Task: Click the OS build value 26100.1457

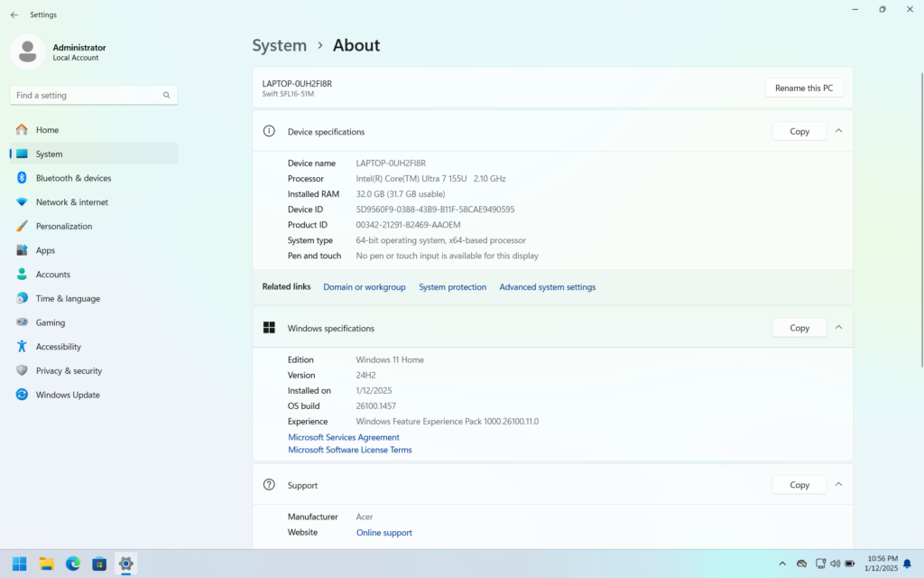Action: tap(376, 406)
